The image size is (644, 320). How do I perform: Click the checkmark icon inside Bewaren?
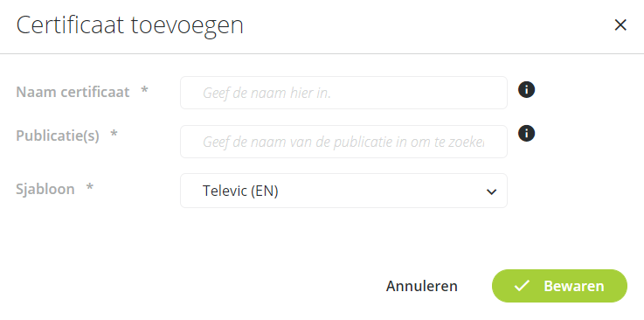[x=522, y=286]
